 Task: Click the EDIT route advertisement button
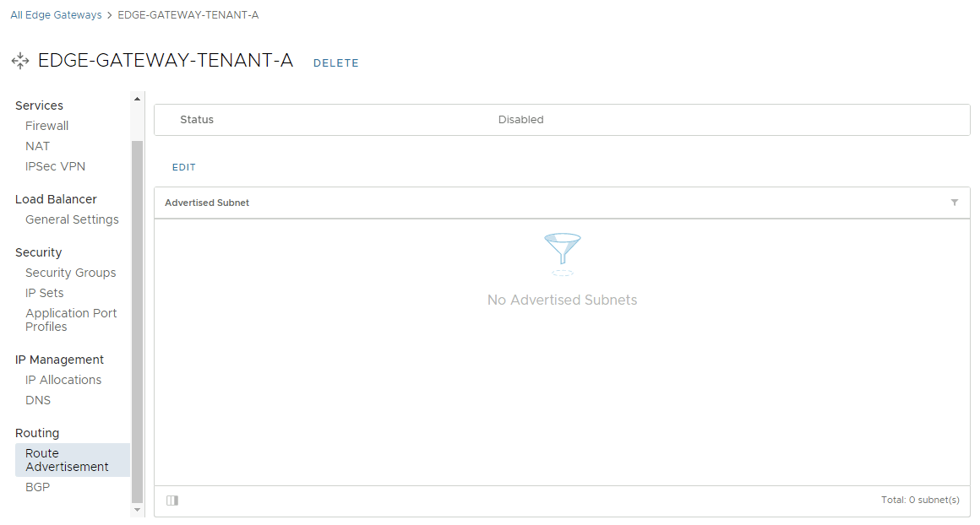pyautogui.click(x=184, y=167)
